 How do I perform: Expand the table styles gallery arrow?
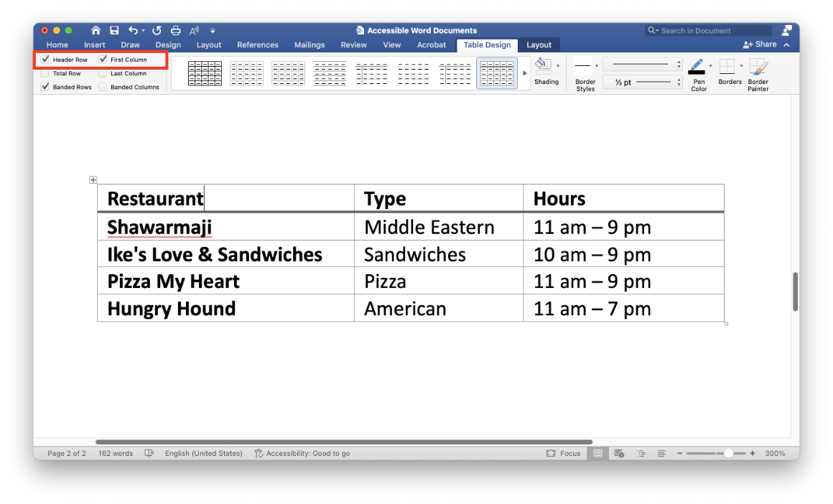524,73
